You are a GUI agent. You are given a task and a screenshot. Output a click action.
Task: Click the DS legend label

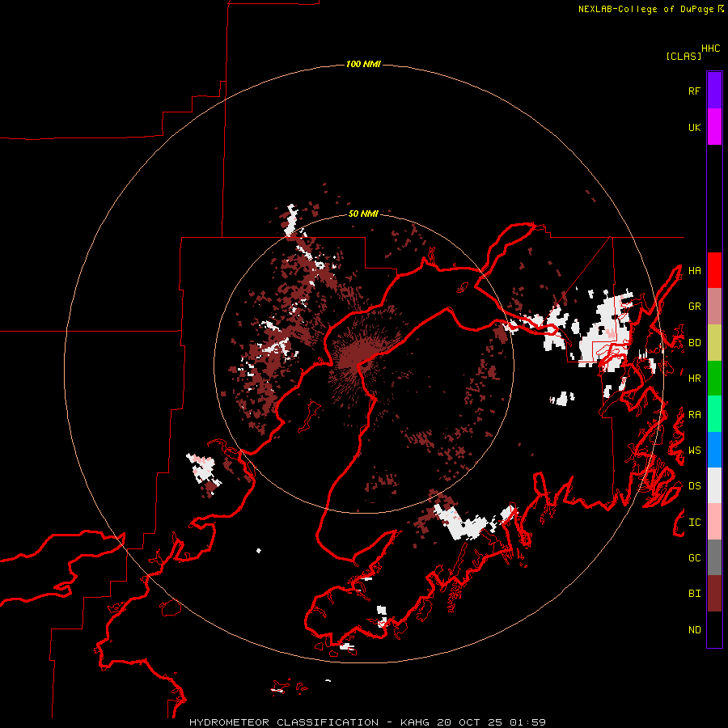coord(694,486)
